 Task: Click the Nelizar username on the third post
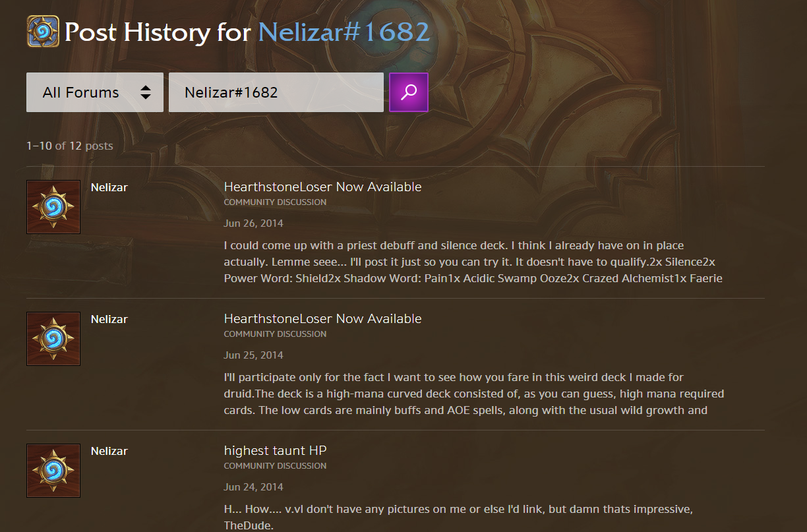109,451
